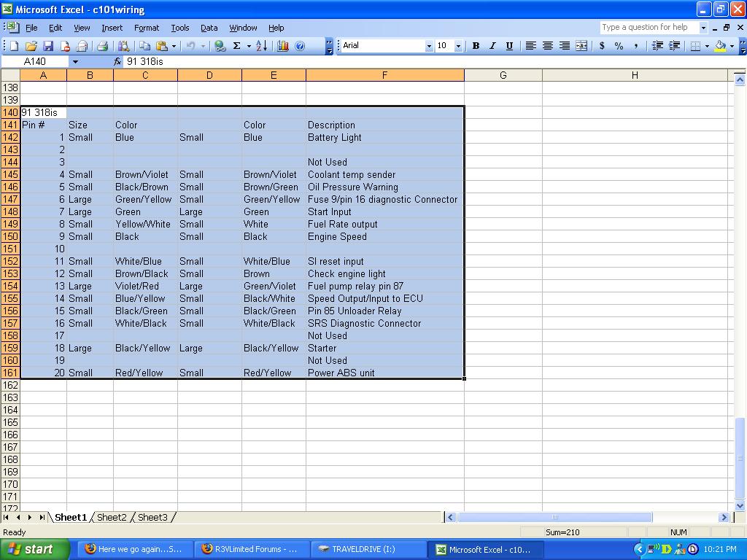Toggle Italic formatting
Viewport: 747px width, 560px height.
pyautogui.click(x=492, y=45)
